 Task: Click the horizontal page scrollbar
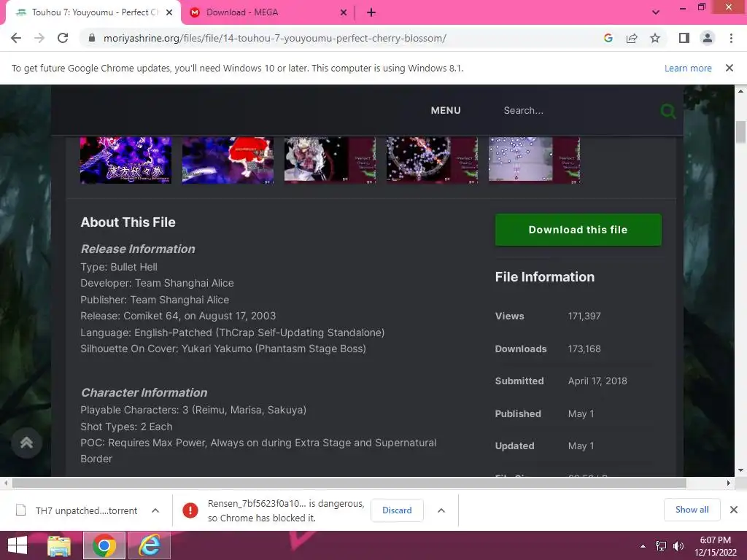tap(349, 483)
